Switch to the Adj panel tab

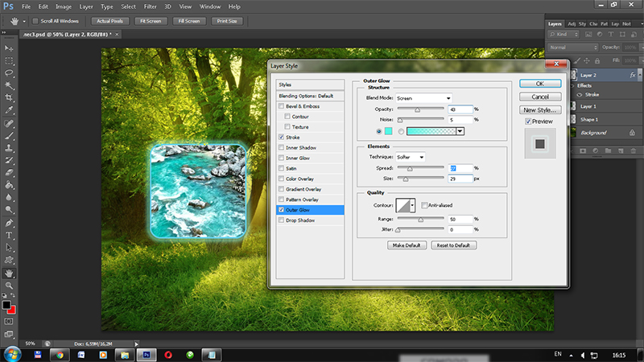pos(572,24)
